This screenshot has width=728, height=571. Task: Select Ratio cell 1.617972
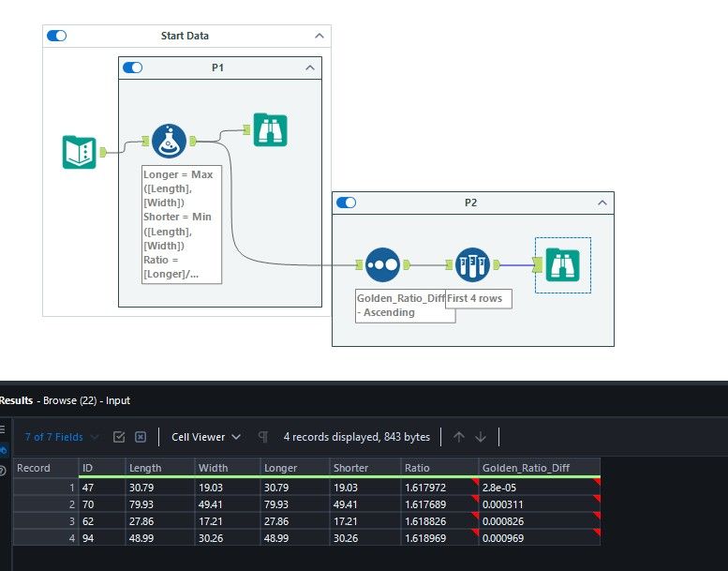pos(439,488)
